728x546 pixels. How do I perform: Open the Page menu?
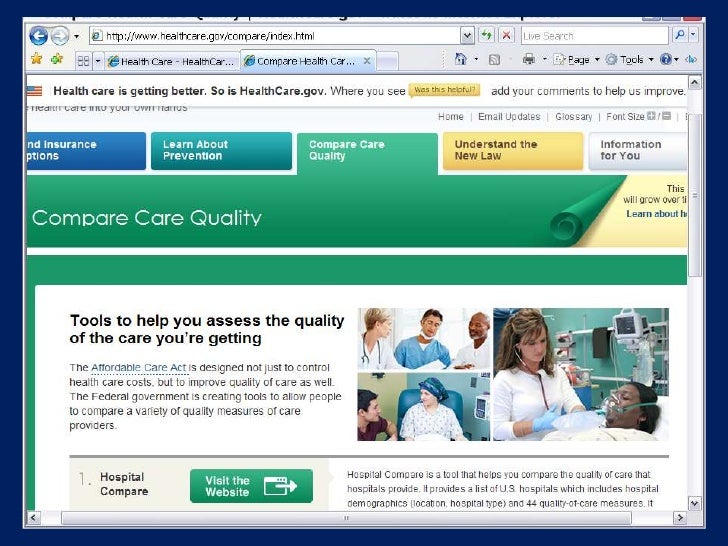(576, 59)
